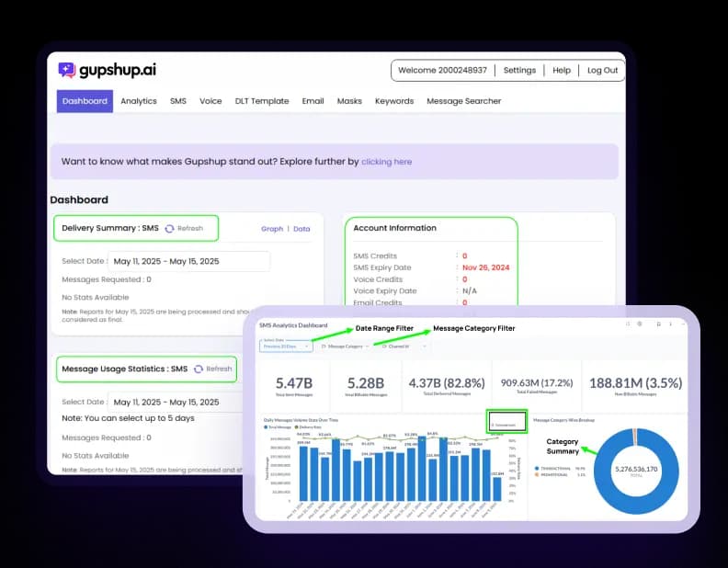This screenshot has height=568, width=728.
Task: Click the donut chart total 5,276,536,170
Action: pos(636,469)
